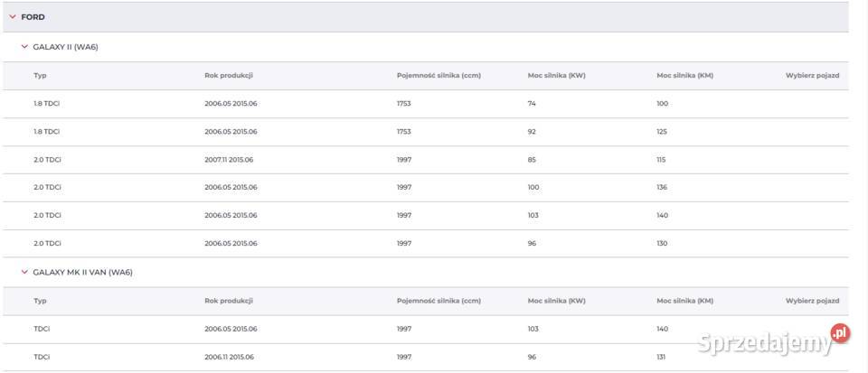Image resolution: width=868 pixels, height=373 pixels.
Task: Click production date 2007.11 2015.06
Action: tap(229, 160)
